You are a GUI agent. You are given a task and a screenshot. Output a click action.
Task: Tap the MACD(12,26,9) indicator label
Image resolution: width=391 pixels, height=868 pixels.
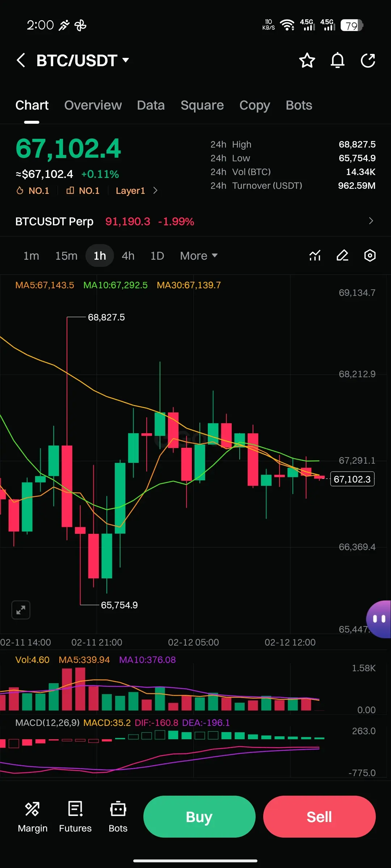tap(47, 723)
